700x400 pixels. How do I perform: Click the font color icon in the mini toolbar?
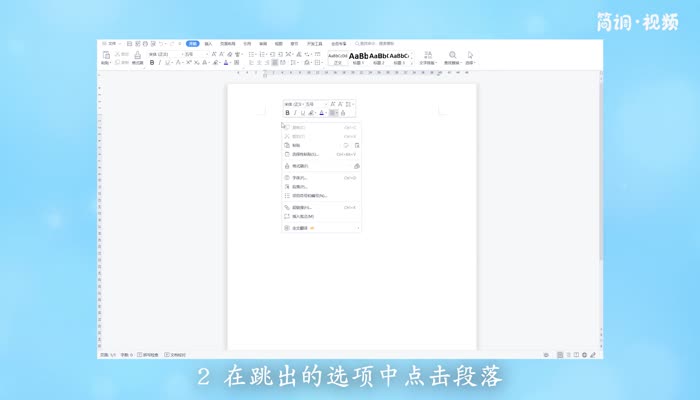click(321, 113)
